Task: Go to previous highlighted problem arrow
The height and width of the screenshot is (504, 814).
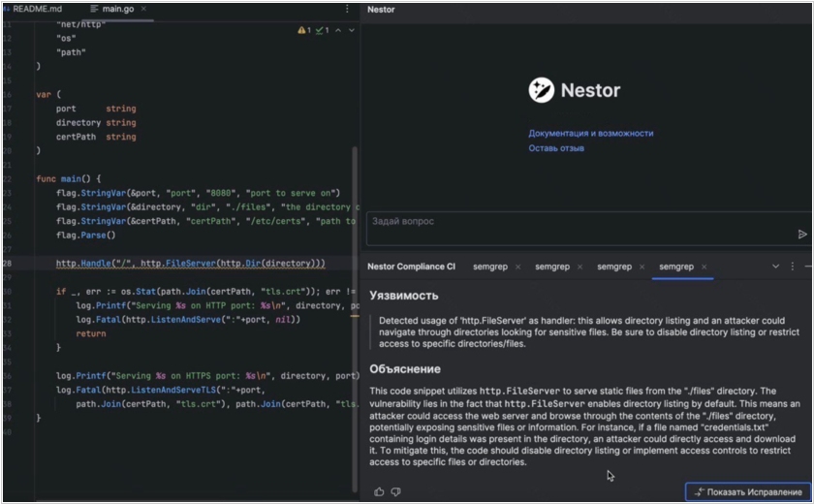Action: 338,30
